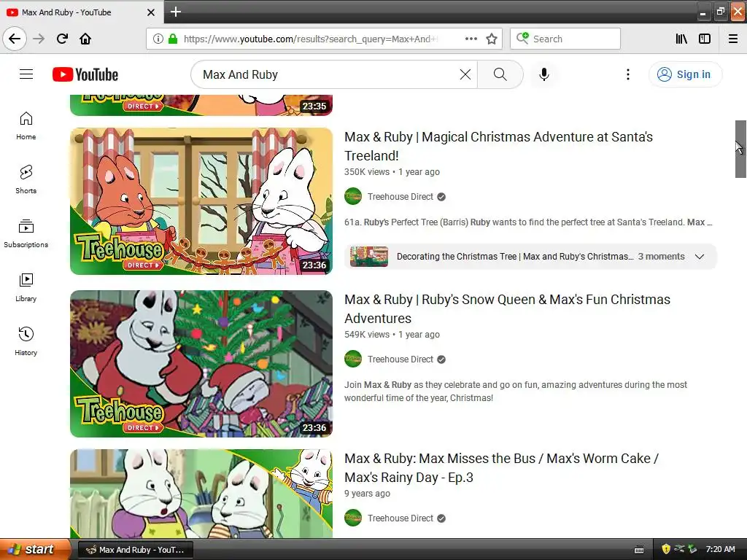Open Library from the sidebar
Screen dimensions: 747x560
(x=26, y=287)
